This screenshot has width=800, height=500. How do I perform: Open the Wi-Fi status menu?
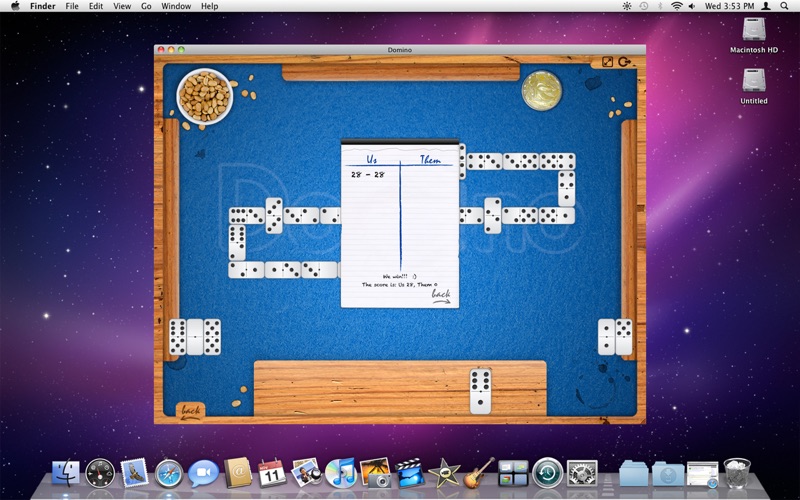click(677, 6)
